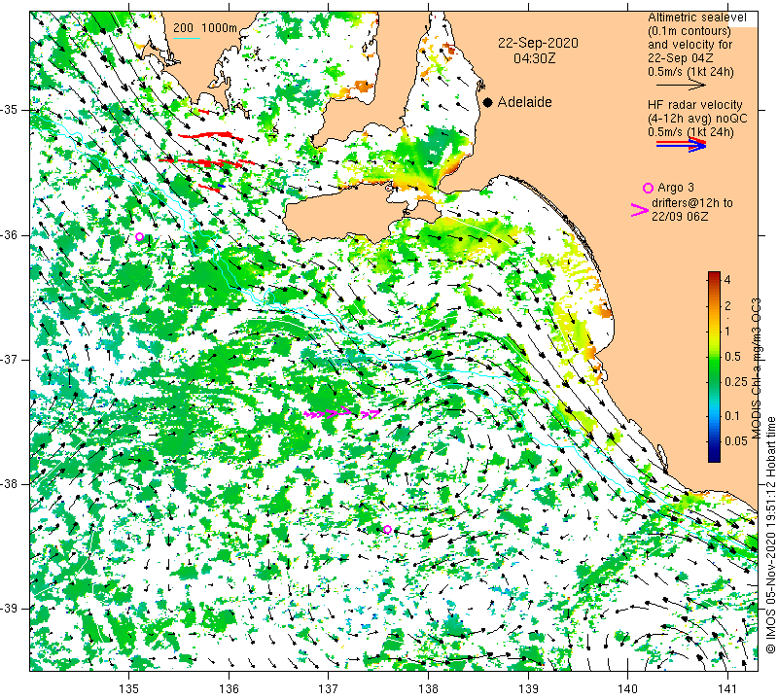Image resolution: width=778 pixels, height=700 pixels.
Task: Click the latitude axis label -38
Action: (10, 484)
